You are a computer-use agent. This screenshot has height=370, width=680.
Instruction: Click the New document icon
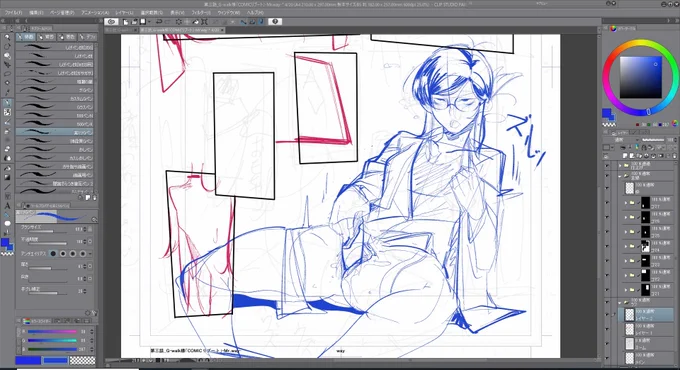pos(125,21)
